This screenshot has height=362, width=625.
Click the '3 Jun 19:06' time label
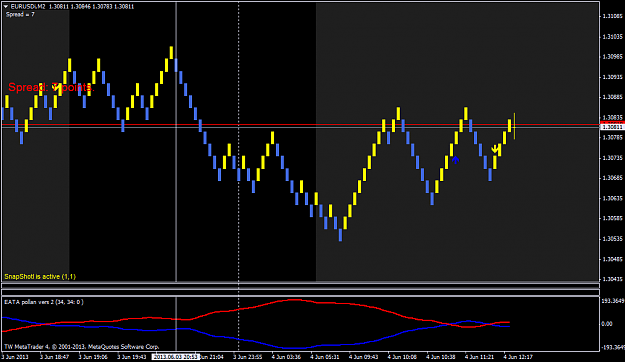[x=93, y=357]
